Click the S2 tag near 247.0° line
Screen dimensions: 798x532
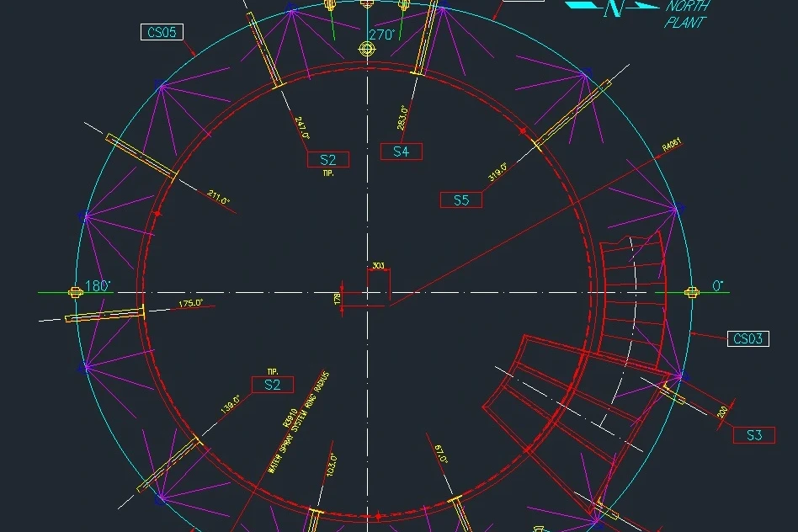tap(327, 160)
